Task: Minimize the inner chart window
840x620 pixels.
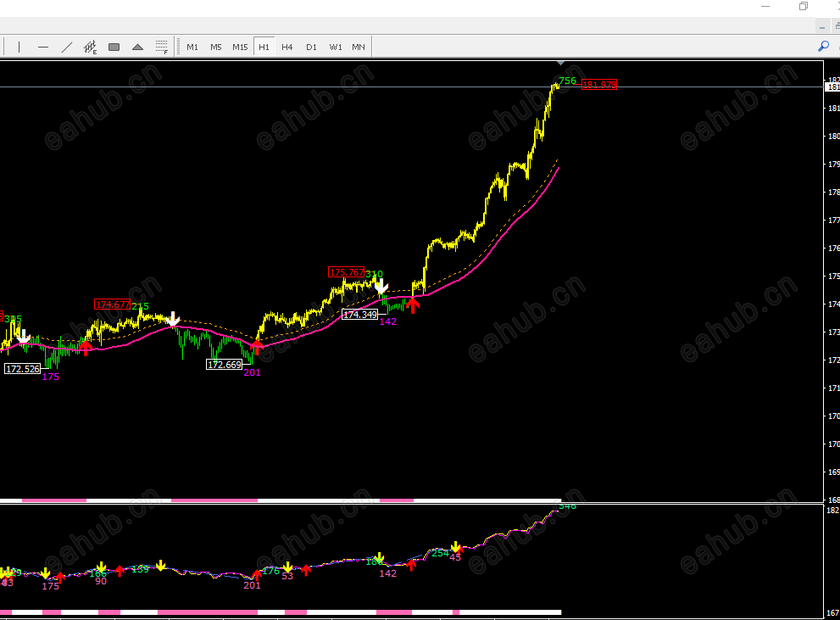Action: point(822,26)
